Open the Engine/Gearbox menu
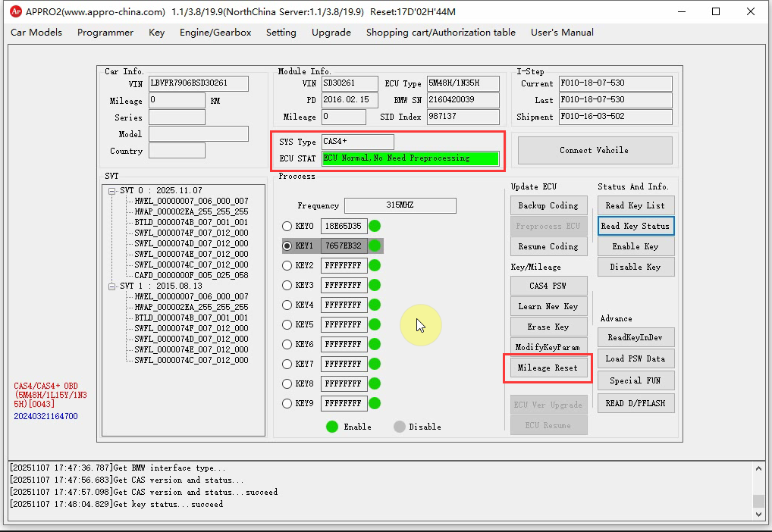This screenshot has height=532, width=772. [x=216, y=33]
